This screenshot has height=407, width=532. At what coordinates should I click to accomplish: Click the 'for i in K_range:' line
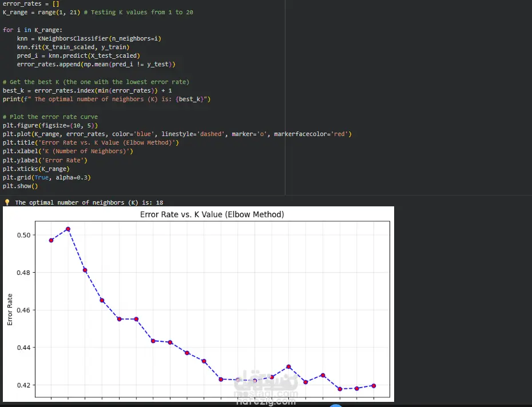click(x=33, y=30)
